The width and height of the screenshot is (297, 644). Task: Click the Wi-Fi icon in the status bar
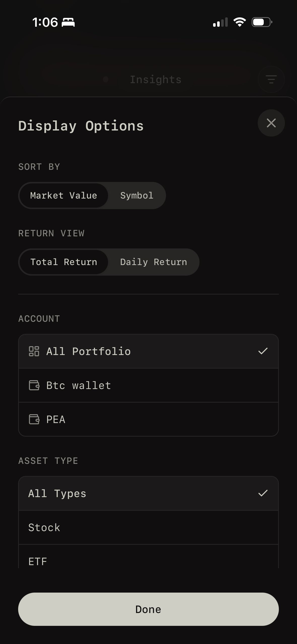click(x=240, y=22)
